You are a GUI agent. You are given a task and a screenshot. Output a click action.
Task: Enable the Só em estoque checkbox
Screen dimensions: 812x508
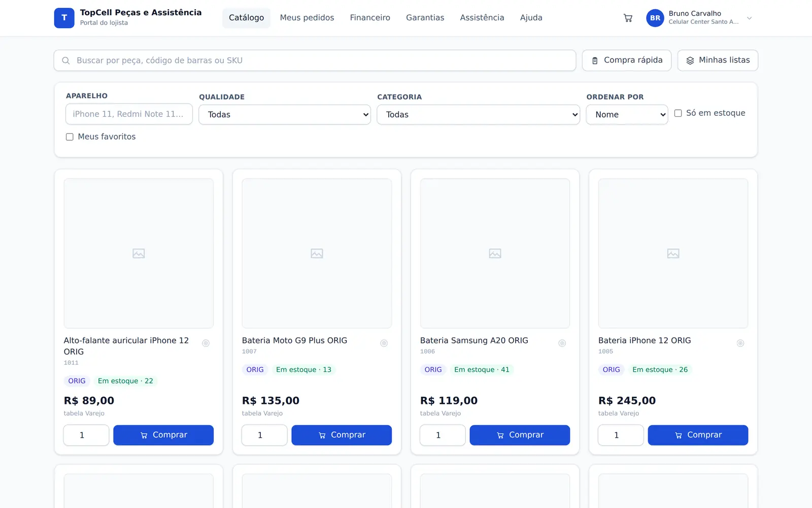tap(678, 113)
